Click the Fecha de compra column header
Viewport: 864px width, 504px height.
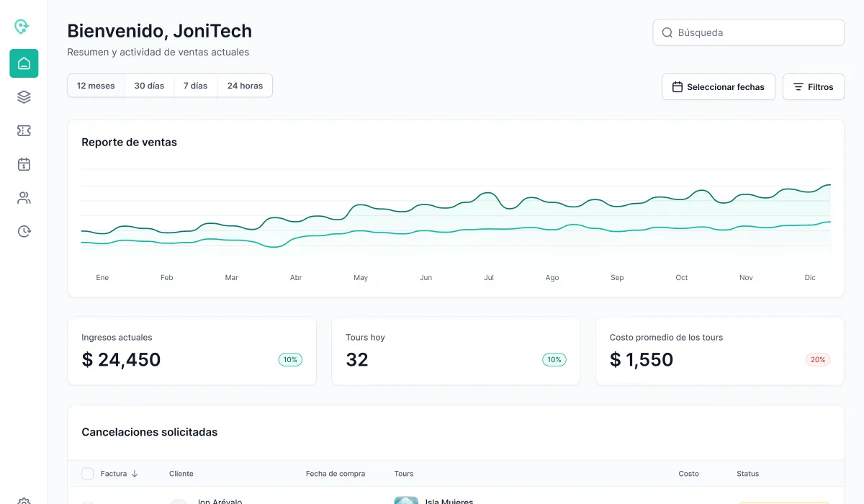336,474
